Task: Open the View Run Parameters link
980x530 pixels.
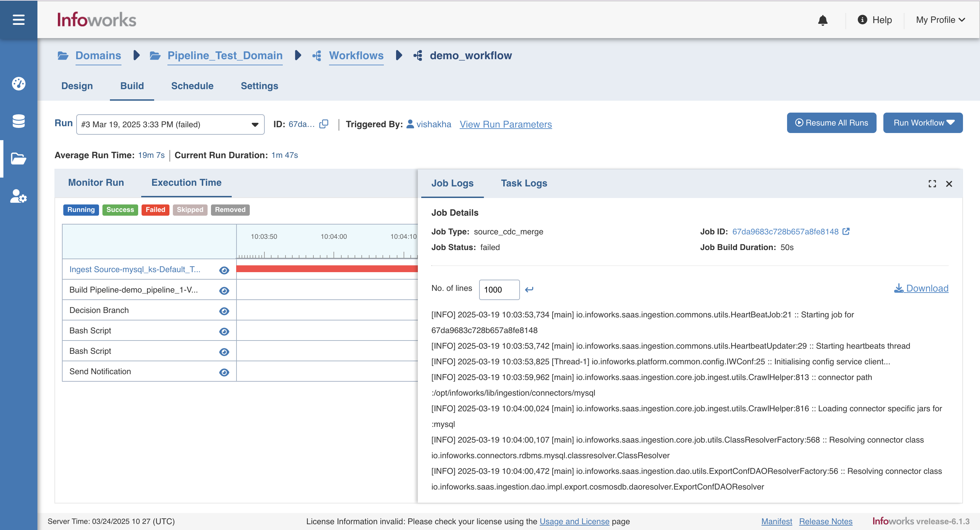Action: (506, 124)
